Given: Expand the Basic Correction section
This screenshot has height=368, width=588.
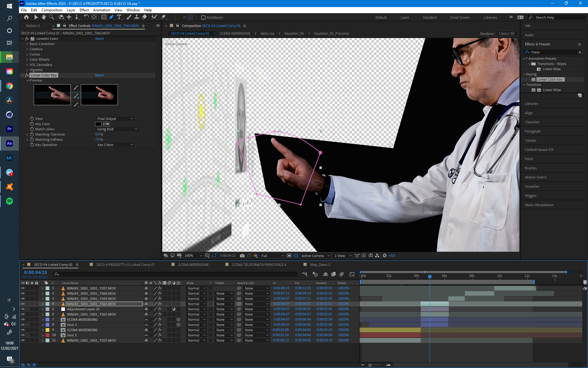Looking at the screenshot, I should click(27, 44).
